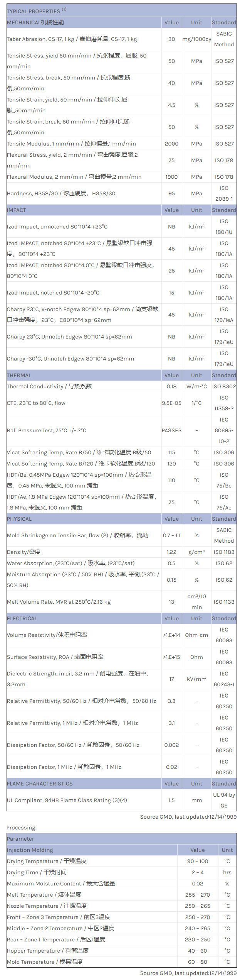Screen dimensions: 240x980
Task: Click the Taber Abrasion row label
Action: coord(72,39)
